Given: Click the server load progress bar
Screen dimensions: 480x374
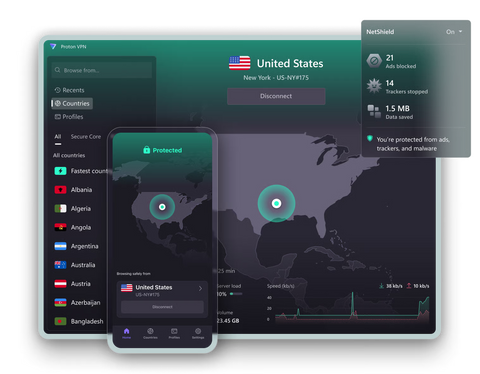Looking at the screenshot, I should point(236,294).
